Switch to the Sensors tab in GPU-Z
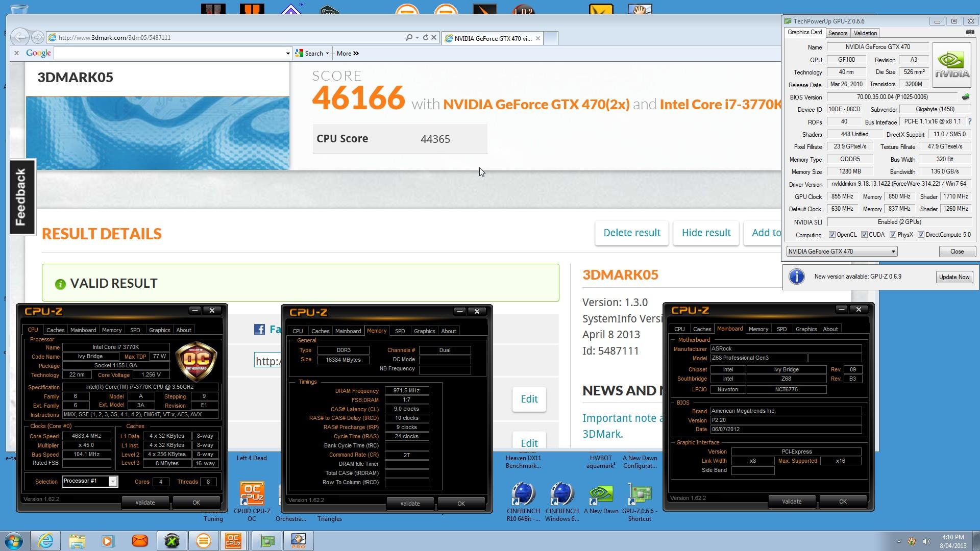 click(x=838, y=33)
